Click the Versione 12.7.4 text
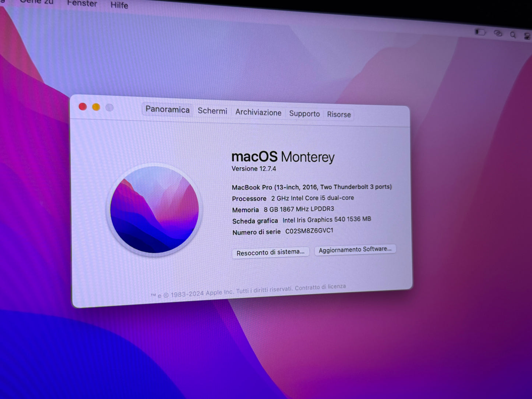532x399 pixels. (x=254, y=169)
